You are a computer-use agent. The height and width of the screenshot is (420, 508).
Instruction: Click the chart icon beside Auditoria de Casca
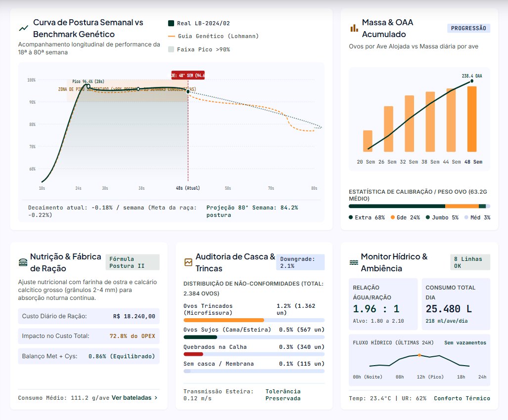click(188, 262)
